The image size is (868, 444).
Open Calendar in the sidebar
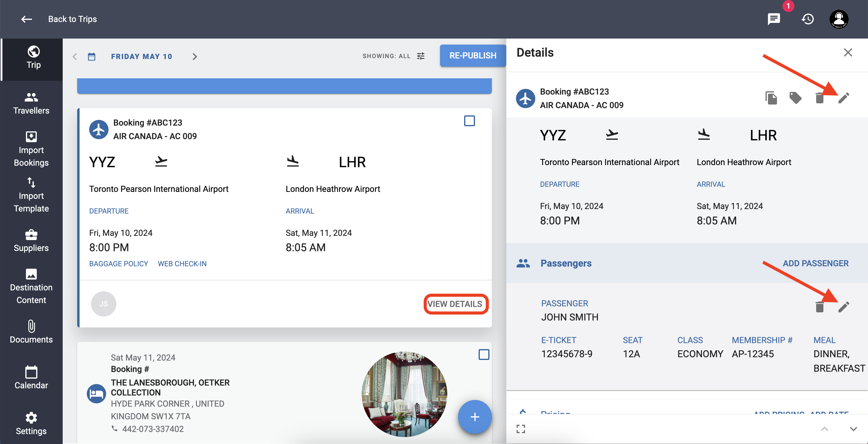click(x=31, y=378)
